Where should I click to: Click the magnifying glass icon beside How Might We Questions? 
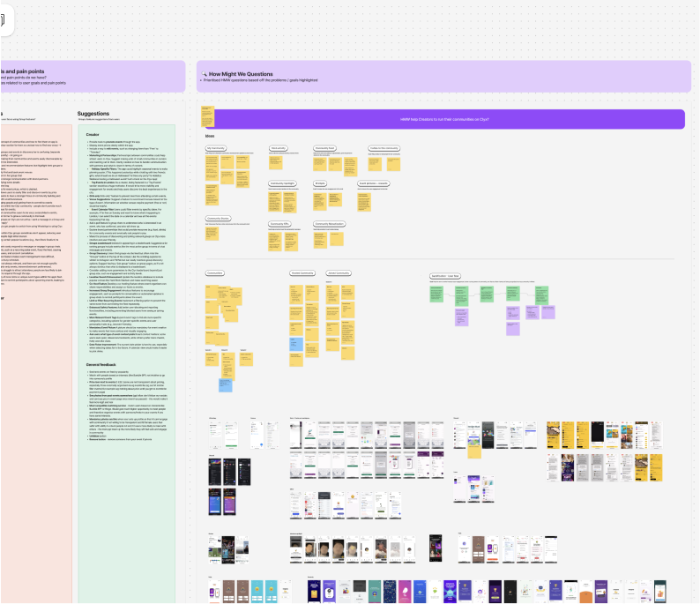point(204,74)
